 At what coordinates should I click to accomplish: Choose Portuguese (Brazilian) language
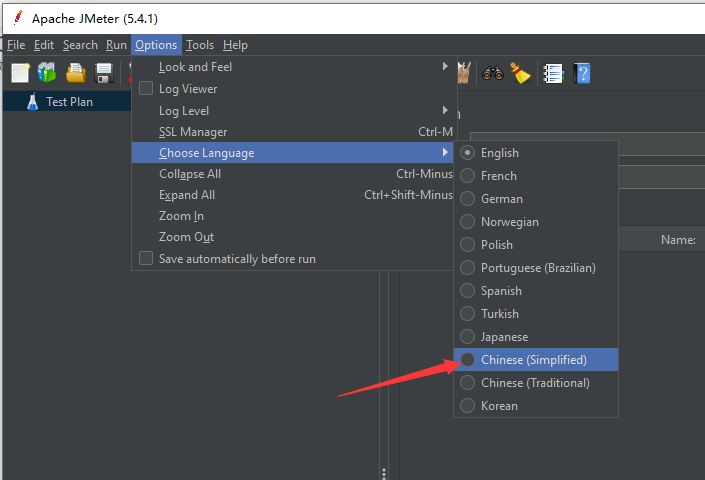[535, 268]
